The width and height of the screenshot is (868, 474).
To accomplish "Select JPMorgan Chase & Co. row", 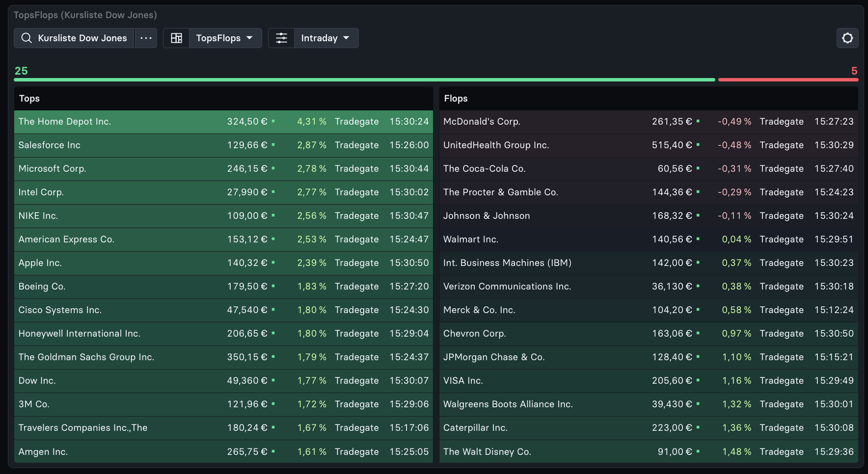I will pyautogui.click(x=649, y=357).
